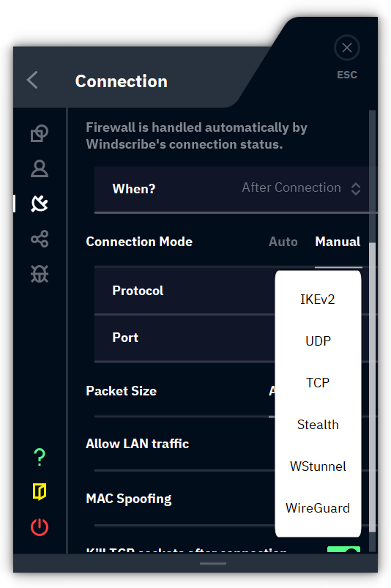The height and width of the screenshot is (588, 391).
Task: Select Stealth protocol option
Action: tap(318, 425)
